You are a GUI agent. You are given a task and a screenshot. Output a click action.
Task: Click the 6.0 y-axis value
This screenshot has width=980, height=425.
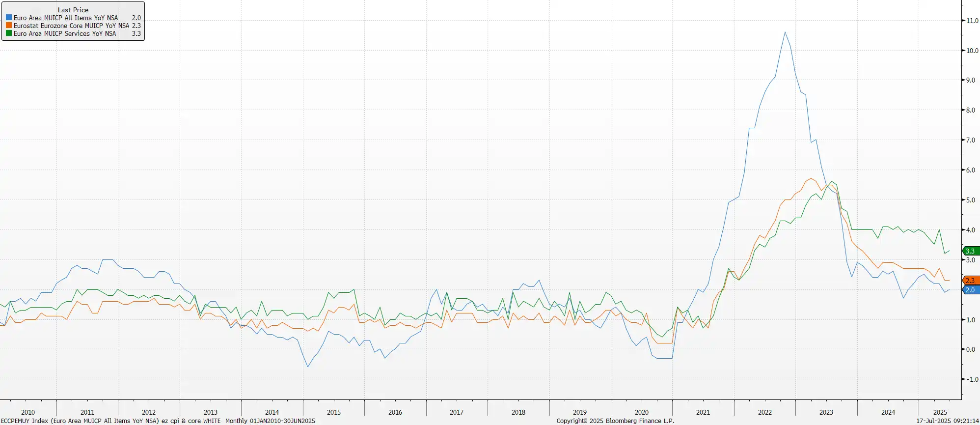971,170
